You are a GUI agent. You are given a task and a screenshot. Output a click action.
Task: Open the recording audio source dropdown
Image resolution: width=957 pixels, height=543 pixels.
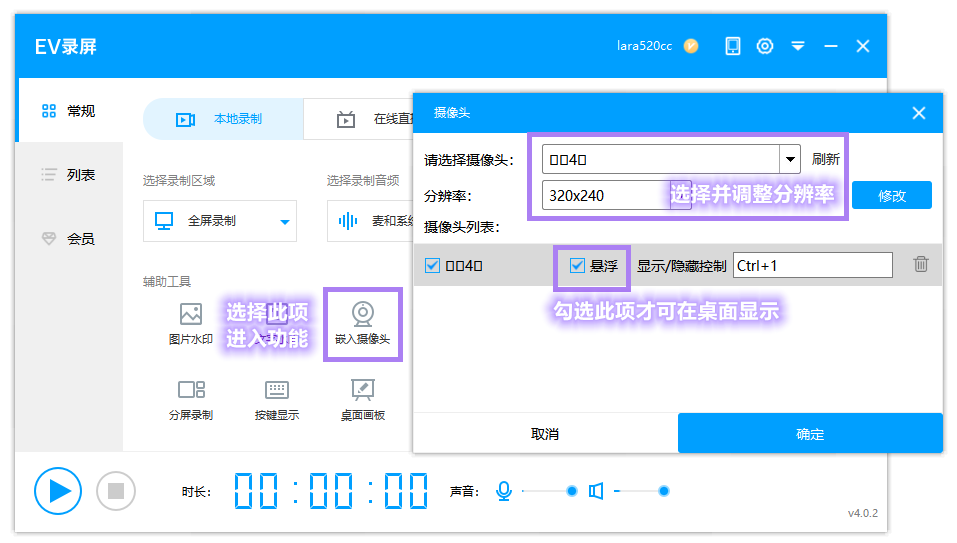point(368,221)
